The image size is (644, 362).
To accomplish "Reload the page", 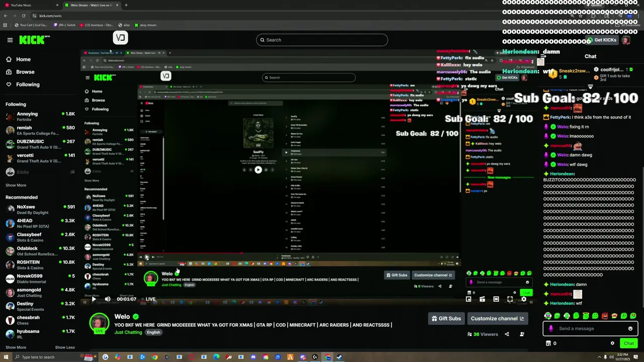I will point(23,16).
